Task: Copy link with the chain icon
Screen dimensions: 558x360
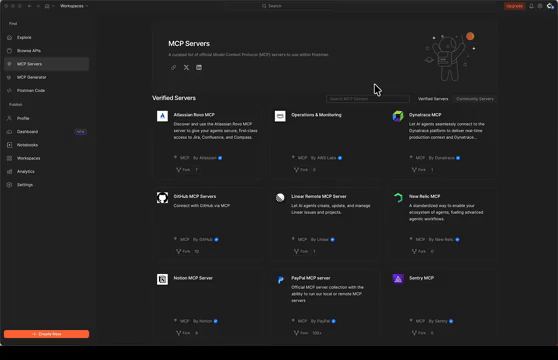Action: point(173,67)
